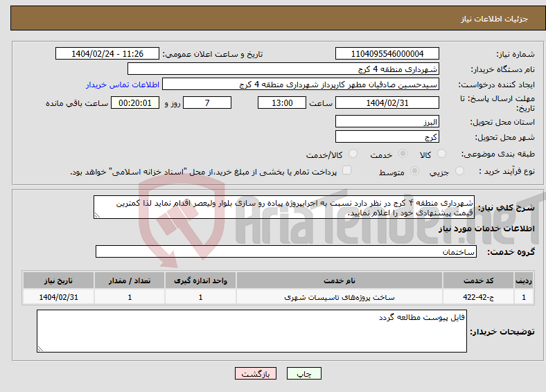Toggle the Islamic treasury payment checkbox

tap(347, 170)
